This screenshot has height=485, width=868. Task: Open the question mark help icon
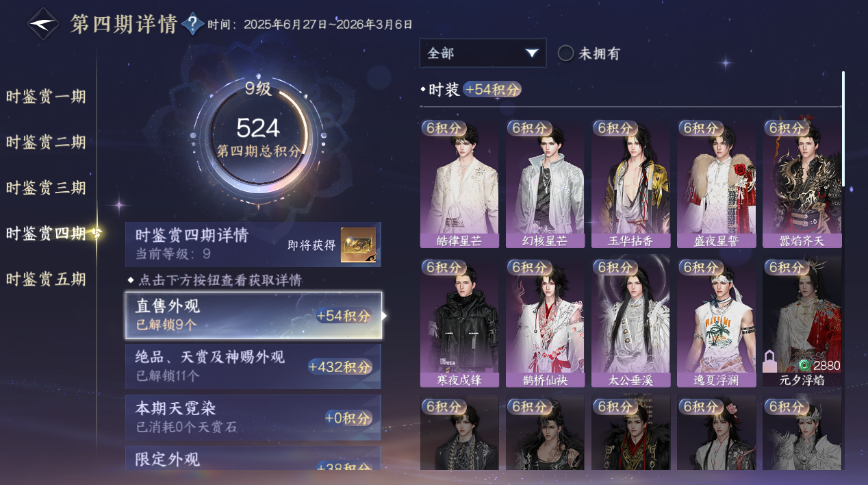tap(194, 24)
